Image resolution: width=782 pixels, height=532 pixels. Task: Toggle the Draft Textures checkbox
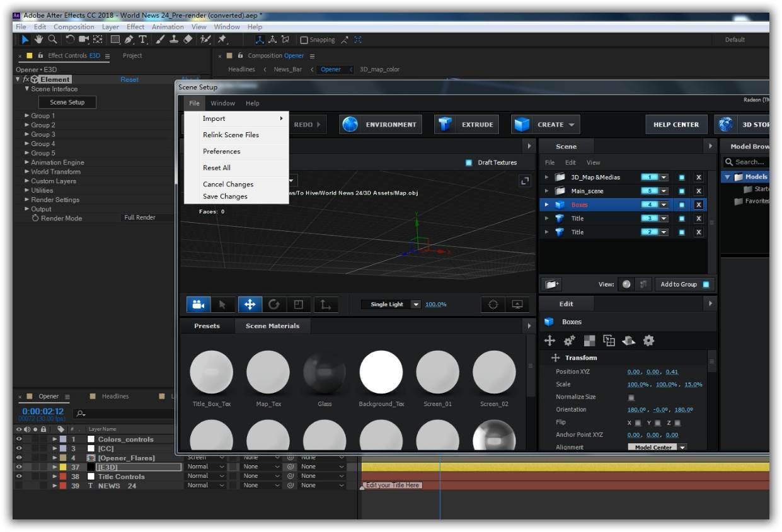[468, 162]
